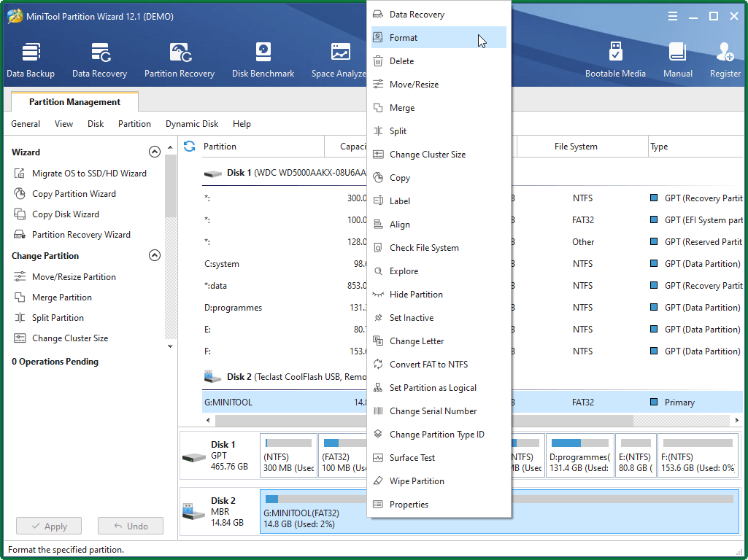
Task: Choose Split from the context menu
Action: point(439,131)
